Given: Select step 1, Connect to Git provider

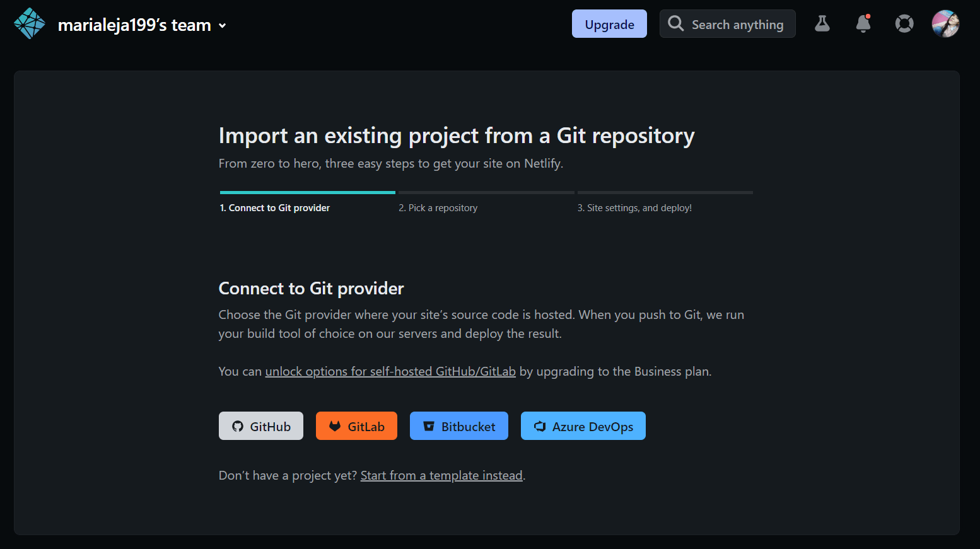Looking at the screenshot, I should coord(275,207).
